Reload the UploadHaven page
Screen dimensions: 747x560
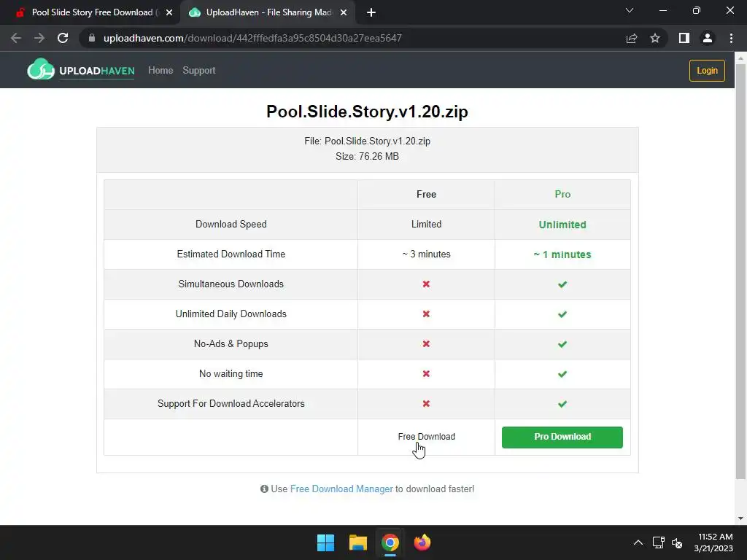pyautogui.click(x=63, y=38)
